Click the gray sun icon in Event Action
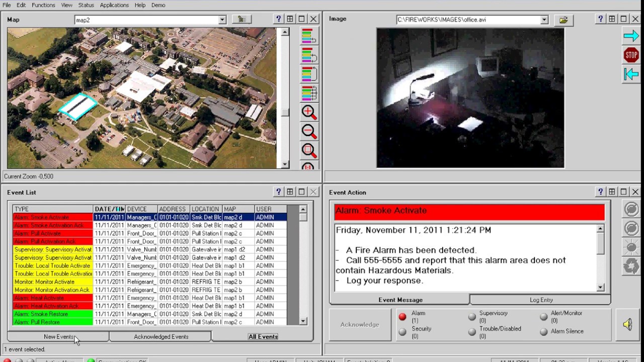This screenshot has width=644, height=362. (x=631, y=247)
